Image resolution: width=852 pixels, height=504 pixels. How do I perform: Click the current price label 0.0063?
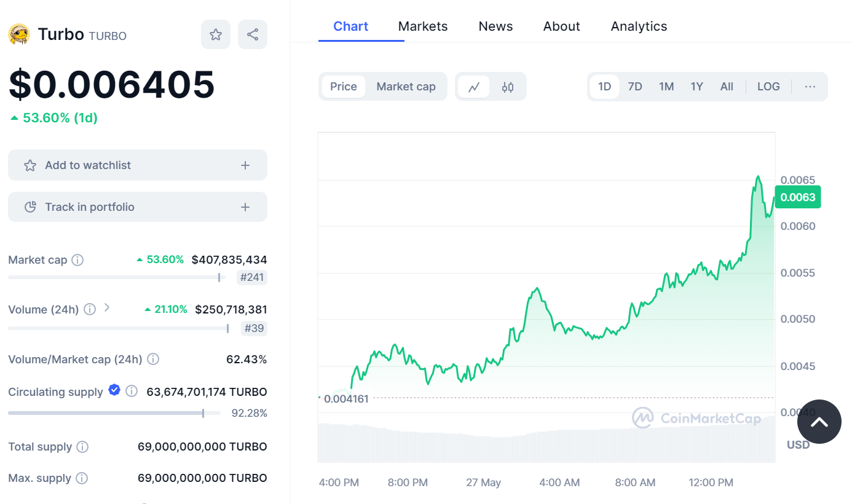pyautogui.click(x=798, y=197)
